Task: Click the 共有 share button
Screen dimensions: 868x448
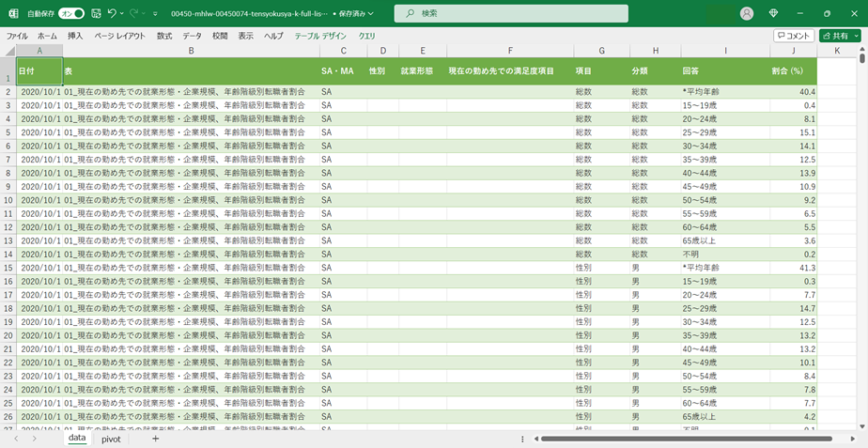Action: tap(840, 36)
